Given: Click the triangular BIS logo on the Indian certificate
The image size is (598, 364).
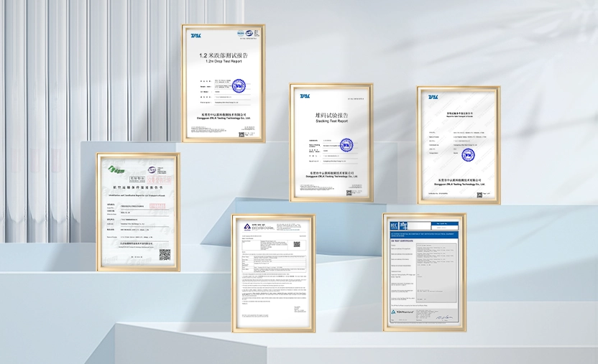Looking at the screenshot, I should [x=246, y=226].
